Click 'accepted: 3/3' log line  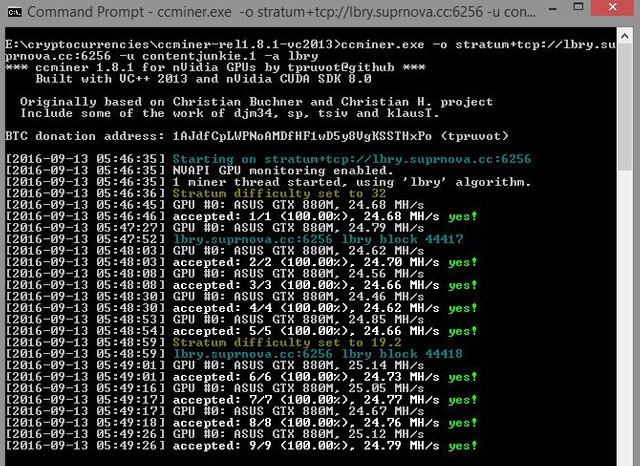tap(241, 285)
